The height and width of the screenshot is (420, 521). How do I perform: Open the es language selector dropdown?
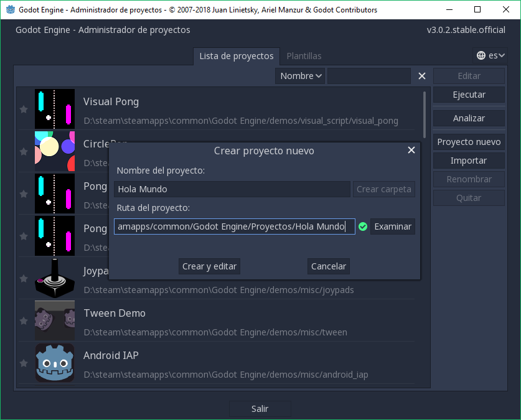point(494,55)
